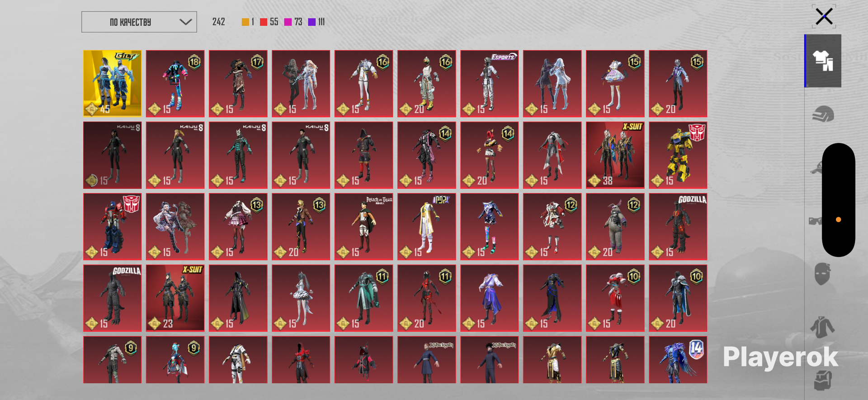Choose the teal robe with level 11 badge
Image resolution: width=868 pixels, height=400 pixels.
[363, 298]
